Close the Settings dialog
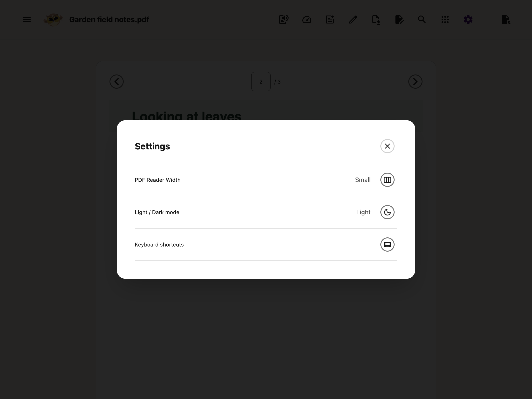 [387, 146]
